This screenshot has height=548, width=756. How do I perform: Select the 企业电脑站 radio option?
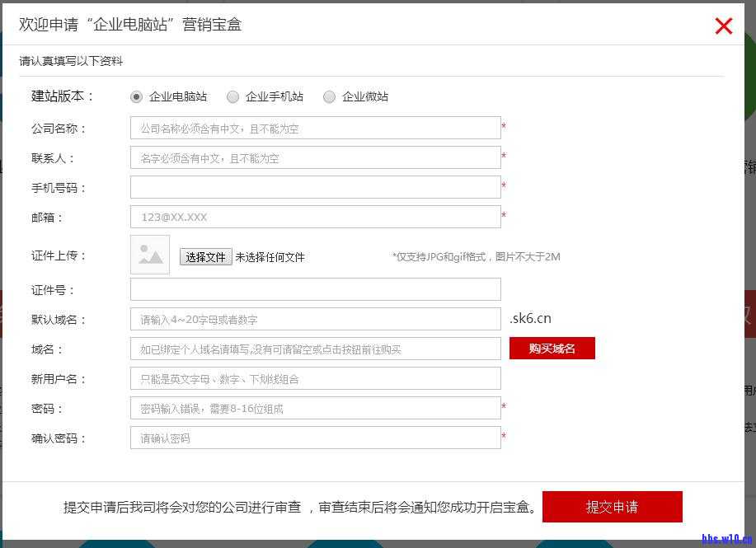137,97
